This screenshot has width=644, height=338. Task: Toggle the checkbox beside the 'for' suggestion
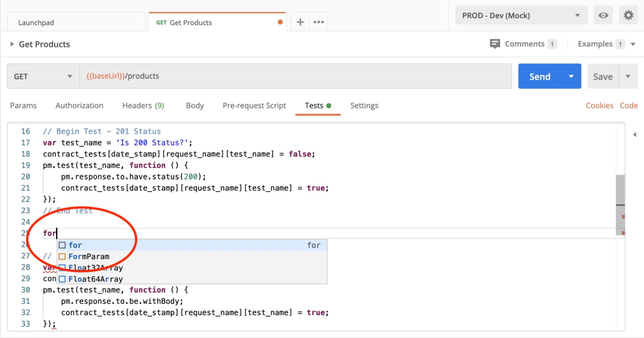tap(62, 245)
